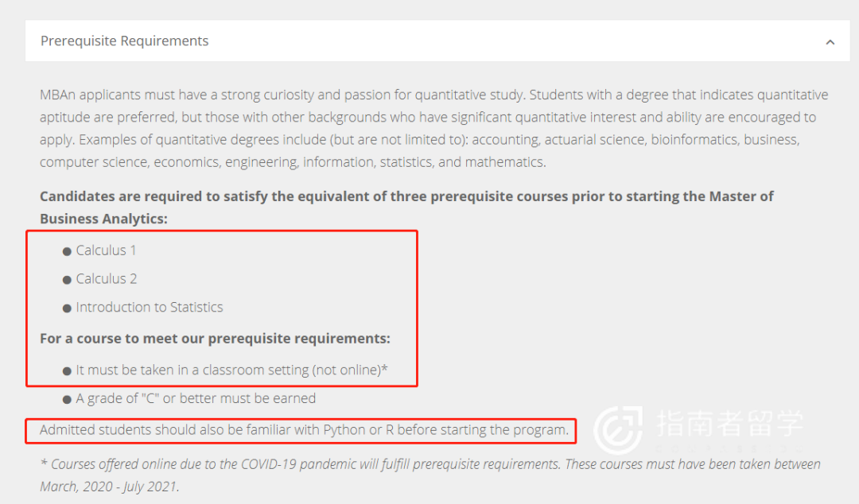Click the watermark logo icon
Viewport: 859px width, 504px height.
(x=619, y=430)
